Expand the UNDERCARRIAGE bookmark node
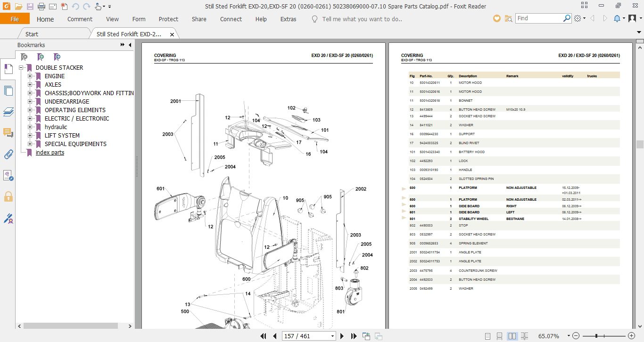 (x=30, y=102)
